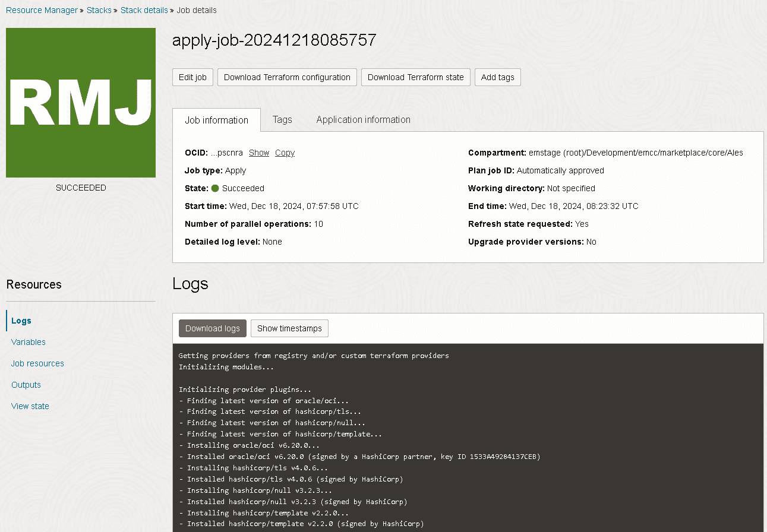Click the log line Installing hashicorp/template v2.2.0...
Image resolution: width=767 pixels, height=532 pixels.
(x=264, y=514)
